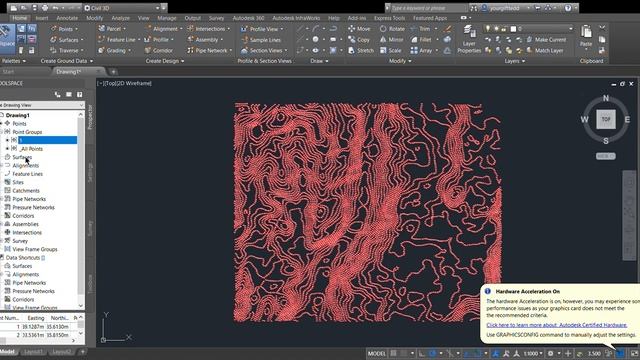The width and height of the screenshot is (640, 360).
Task: Open the Array command
Action: click(x=421, y=51)
